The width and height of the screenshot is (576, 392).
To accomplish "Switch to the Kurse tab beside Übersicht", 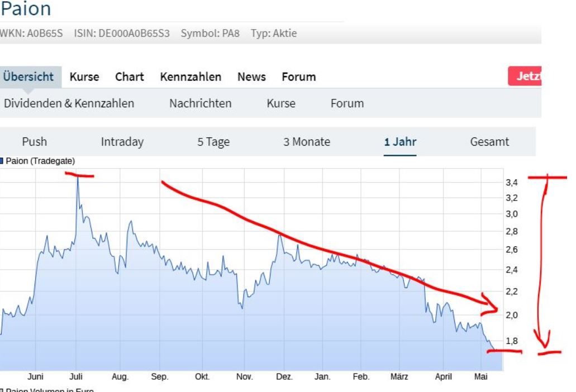I will click(84, 77).
